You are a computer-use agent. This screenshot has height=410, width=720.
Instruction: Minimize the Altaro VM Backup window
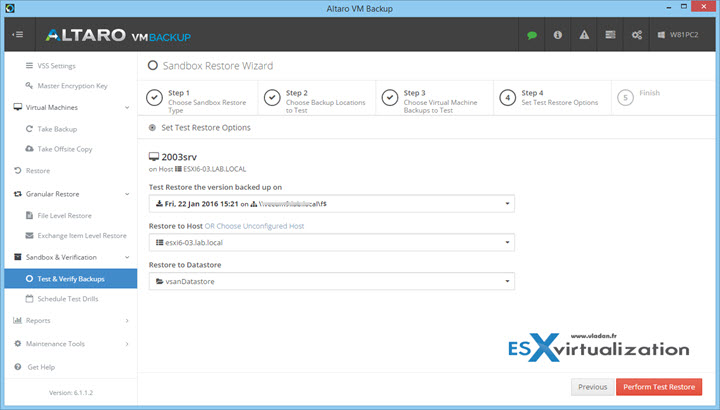669,7
